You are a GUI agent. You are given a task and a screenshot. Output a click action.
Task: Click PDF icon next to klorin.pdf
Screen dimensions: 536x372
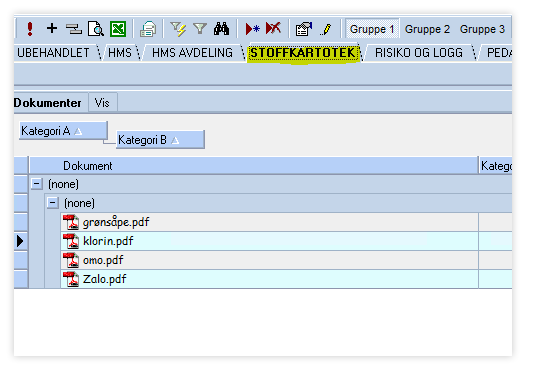[71, 241]
